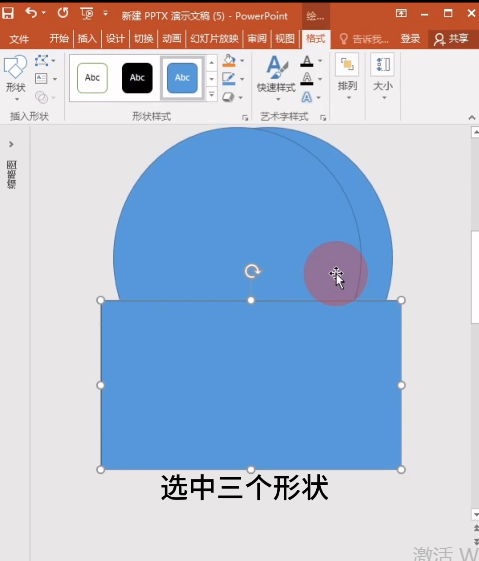The height and width of the screenshot is (561, 479).
Task: Move the shape styles gallery up one row
Action: [212, 63]
